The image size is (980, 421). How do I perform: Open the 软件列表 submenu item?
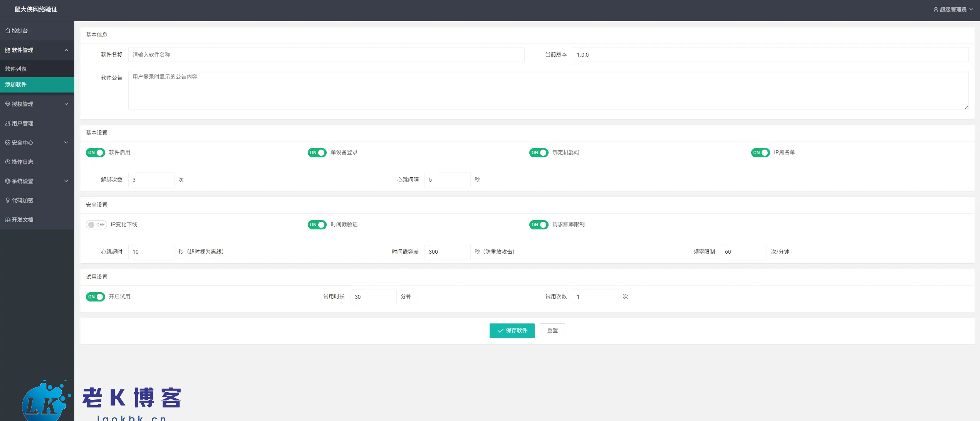[16, 69]
